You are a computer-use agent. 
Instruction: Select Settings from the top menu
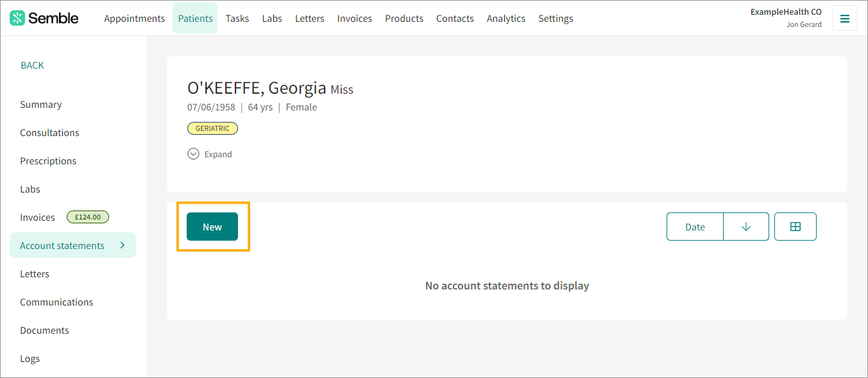tap(556, 19)
